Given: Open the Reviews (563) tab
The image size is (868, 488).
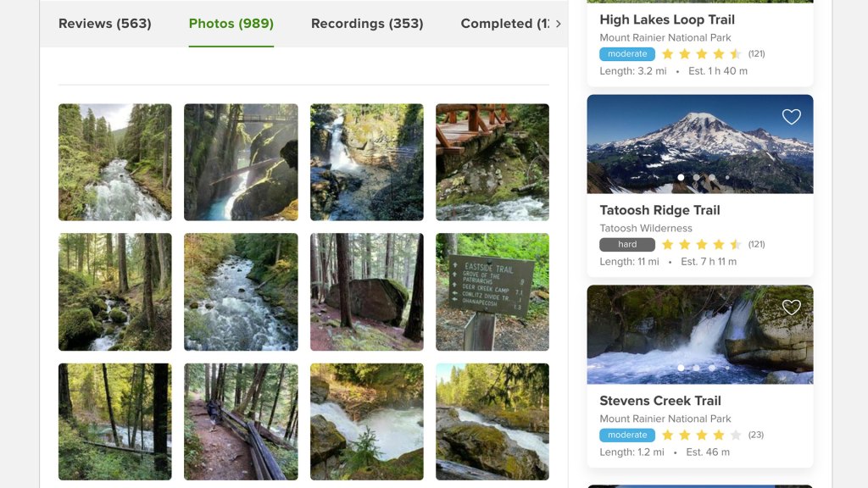Looking at the screenshot, I should click(x=104, y=24).
